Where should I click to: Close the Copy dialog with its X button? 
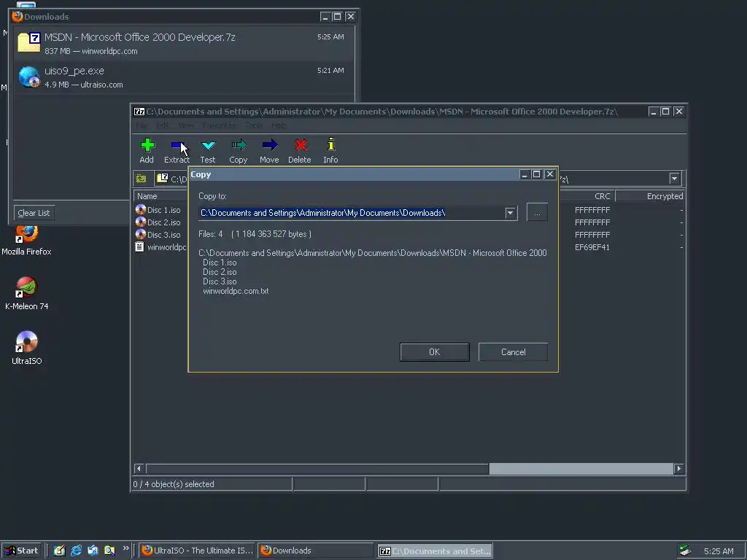[550, 174]
